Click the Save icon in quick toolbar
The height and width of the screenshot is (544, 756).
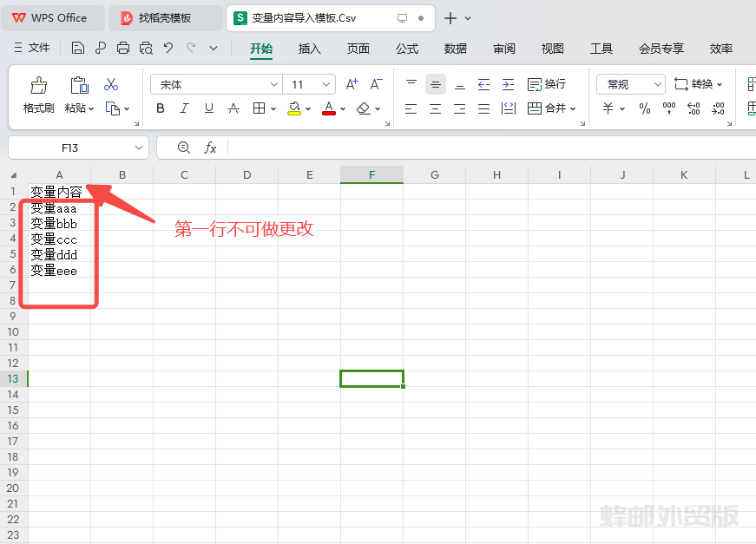click(x=78, y=48)
